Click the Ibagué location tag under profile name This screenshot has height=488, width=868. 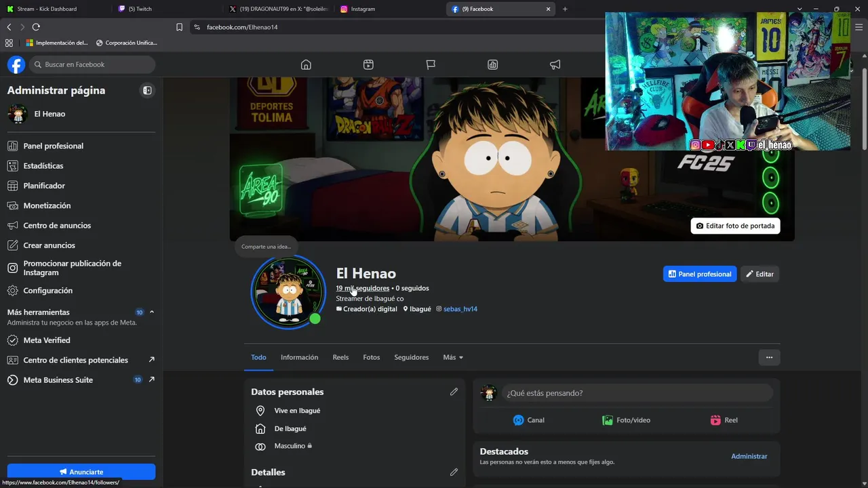pyautogui.click(x=417, y=309)
